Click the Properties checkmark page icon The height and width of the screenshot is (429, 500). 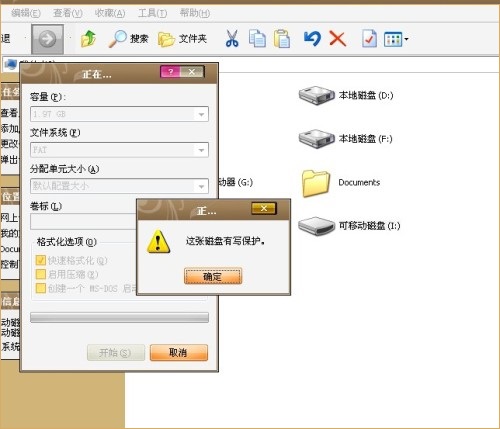tap(369, 39)
